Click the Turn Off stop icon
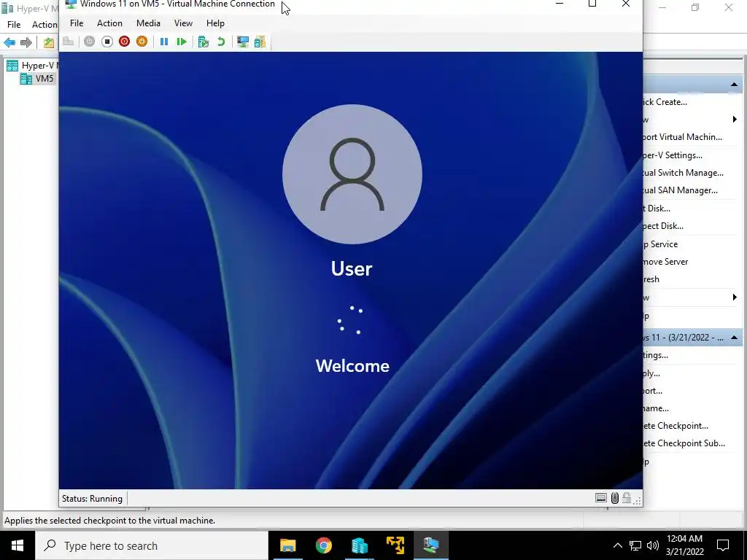 coord(107,42)
